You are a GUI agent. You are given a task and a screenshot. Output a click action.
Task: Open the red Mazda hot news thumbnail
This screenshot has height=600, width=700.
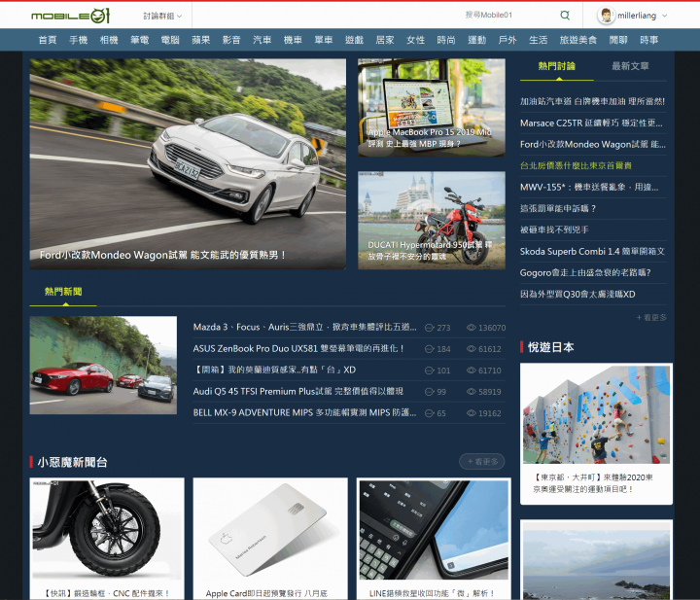point(103,366)
